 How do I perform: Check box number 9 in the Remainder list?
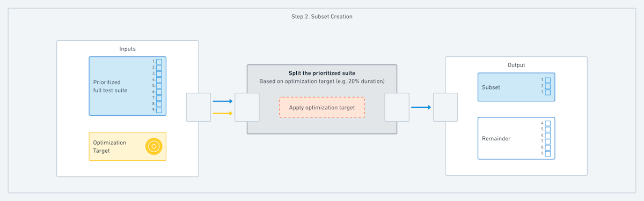point(548,153)
